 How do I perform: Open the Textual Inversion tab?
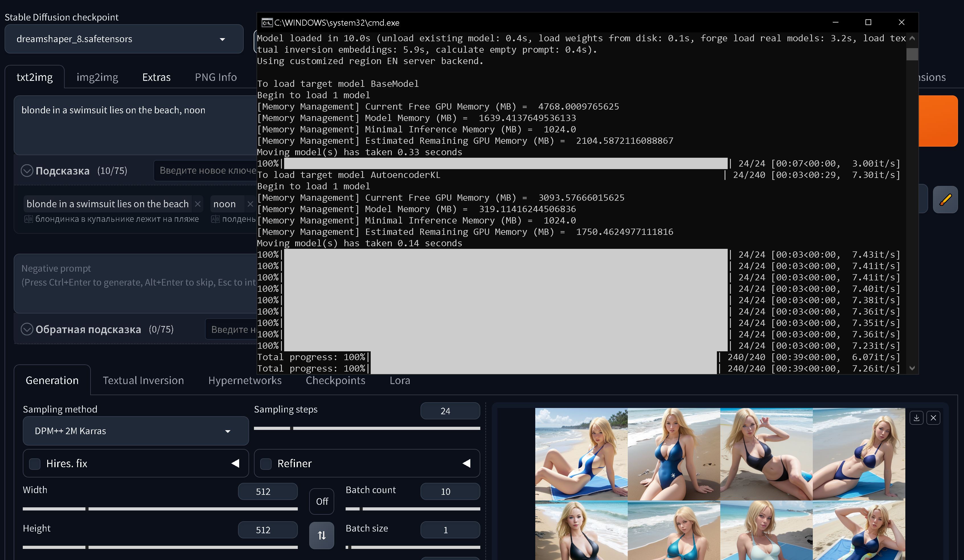tap(143, 380)
